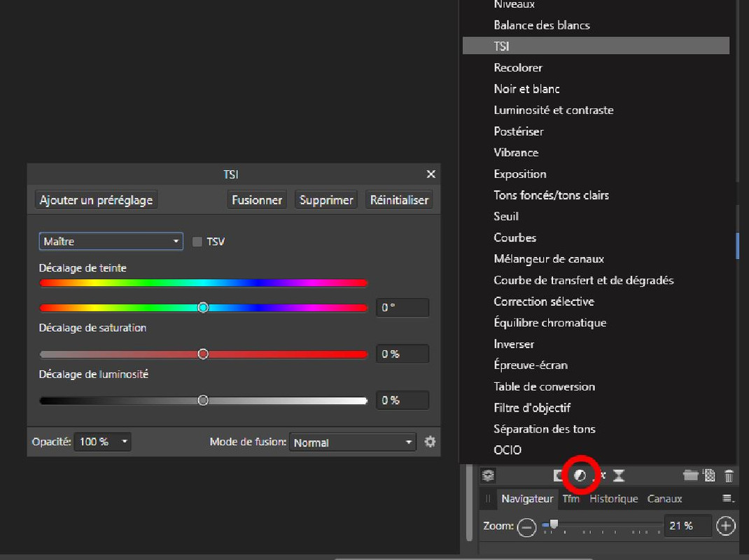Screen dimensions: 749x560
Task: Click the Décalage de luminosité slider handle
Action: (x=203, y=400)
